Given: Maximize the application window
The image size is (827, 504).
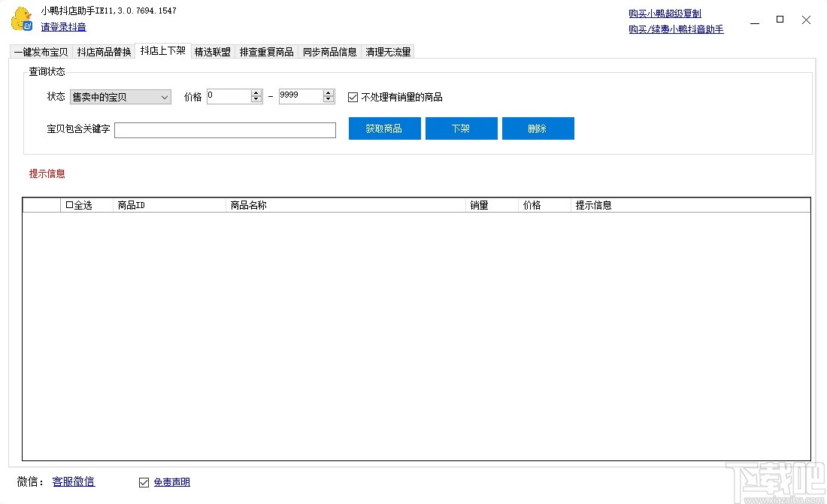Looking at the screenshot, I should coord(780,20).
